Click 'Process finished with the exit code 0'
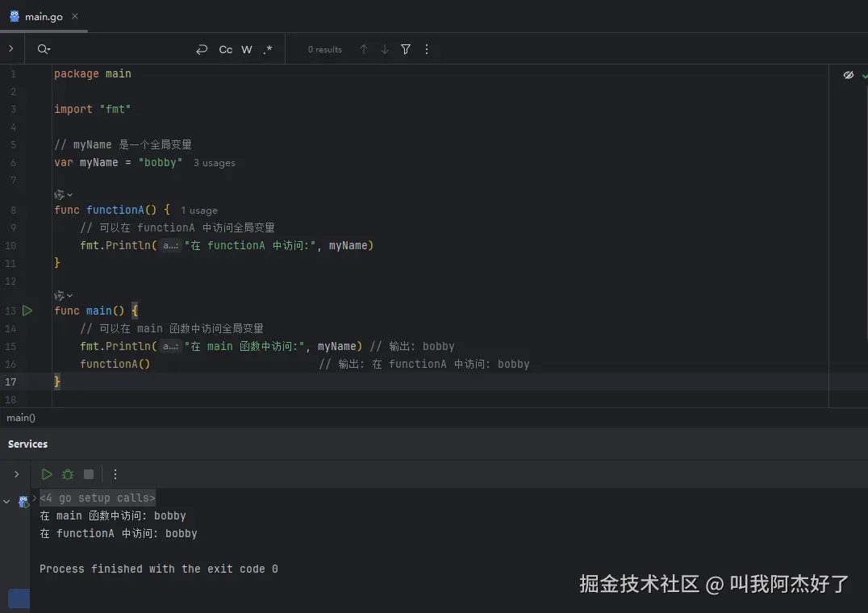The image size is (868, 613). (159, 569)
